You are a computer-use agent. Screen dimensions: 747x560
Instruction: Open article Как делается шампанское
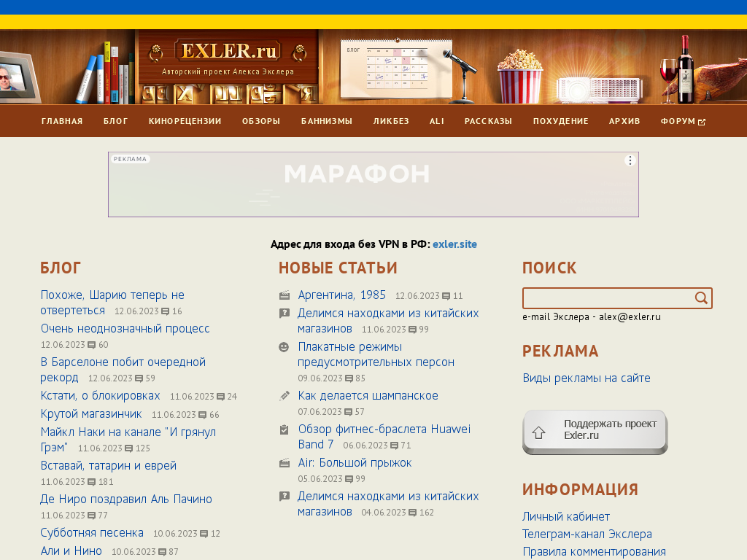pos(368,396)
